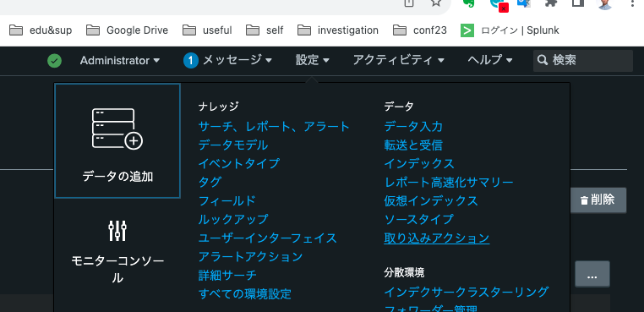
Task: Click the モニターコンソール label text
Action: (x=117, y=269)
